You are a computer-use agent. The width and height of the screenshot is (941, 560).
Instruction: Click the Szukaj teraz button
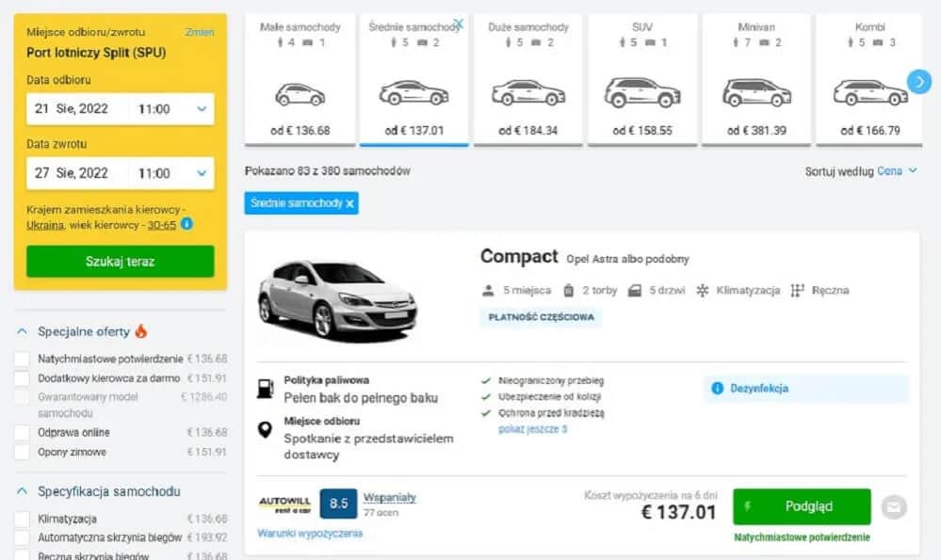[x=120, y=261]
